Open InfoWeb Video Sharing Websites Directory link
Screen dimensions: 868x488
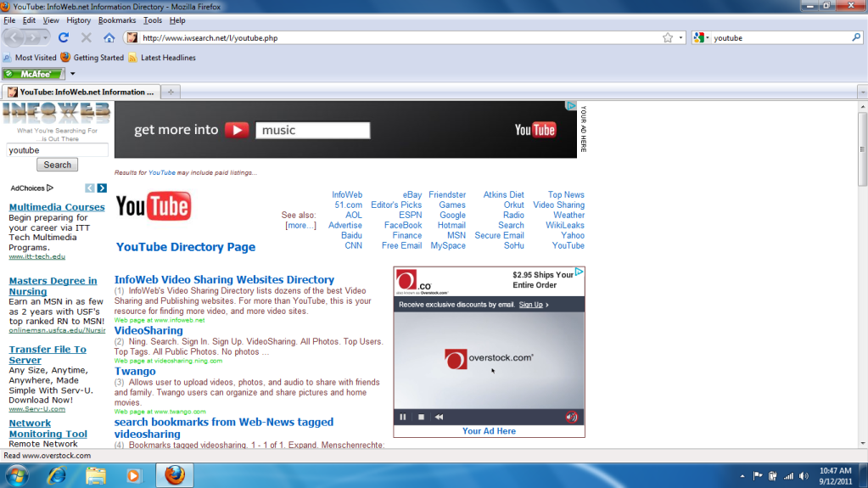click(224, 280)
